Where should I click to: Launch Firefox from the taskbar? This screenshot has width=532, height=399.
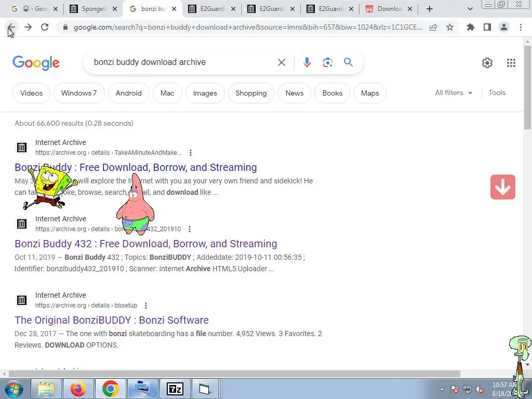point(78,389)
